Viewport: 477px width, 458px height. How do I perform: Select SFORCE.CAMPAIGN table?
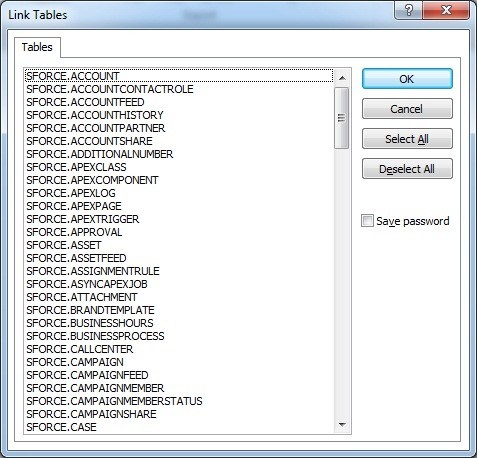pyautogui.click(x=179, y=362)
